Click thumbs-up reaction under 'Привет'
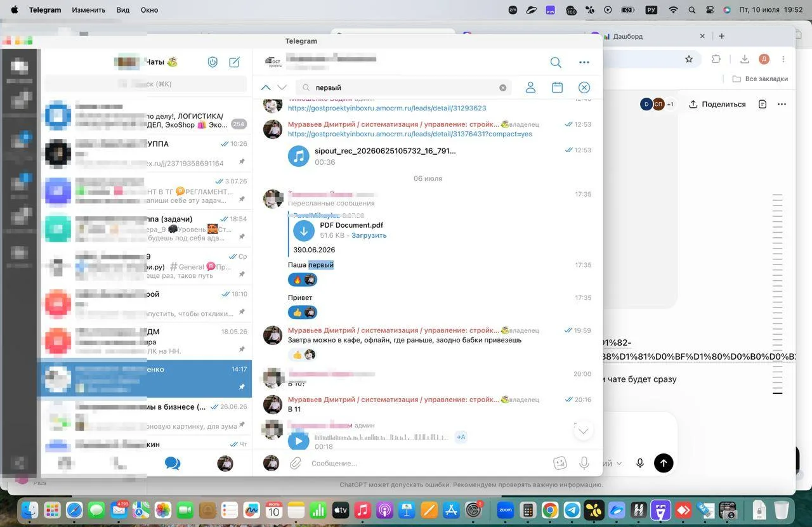 point(303,312)
